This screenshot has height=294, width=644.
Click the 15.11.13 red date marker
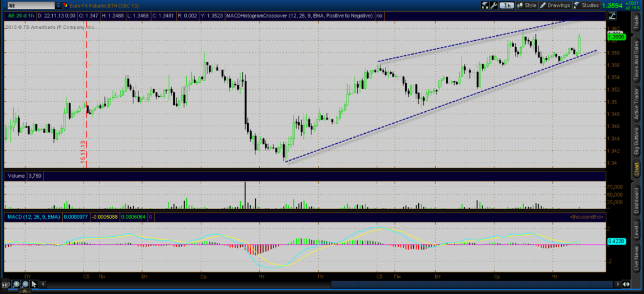pos(82,152)
